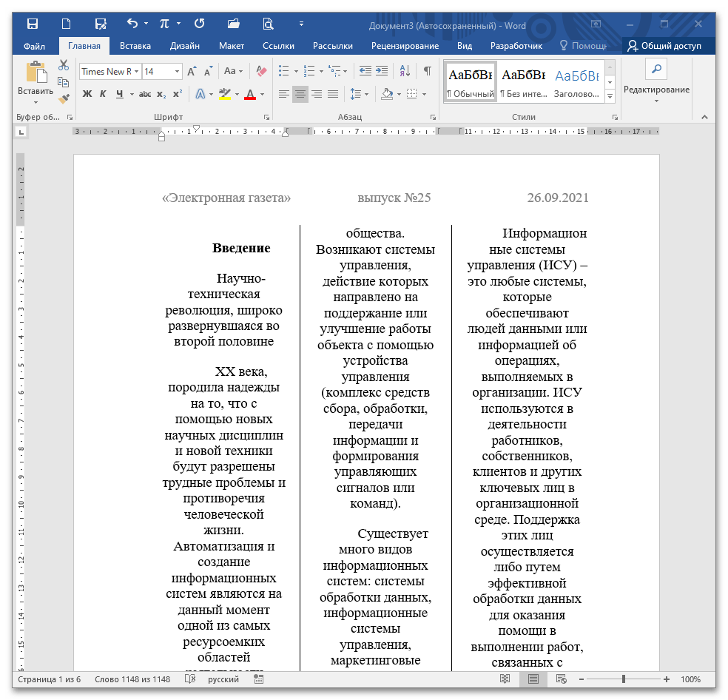Open the Рецензирование tab
This screenshot has height=700, width=728.
click(405, 46)
